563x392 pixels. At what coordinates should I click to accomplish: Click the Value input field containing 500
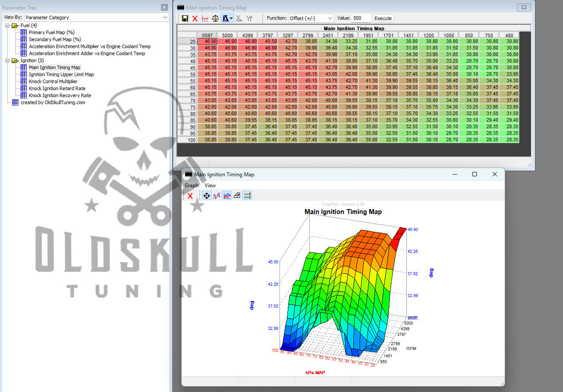[361, 18]
